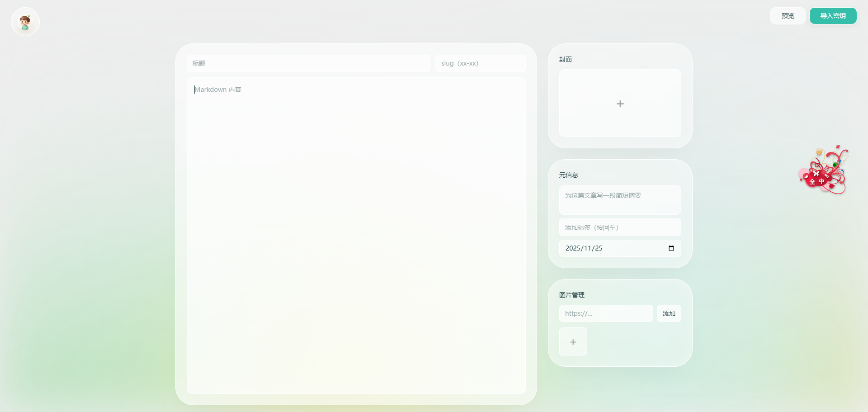
Task: Open the calendar picker icon in date field
Action: click(x=671, y=248)
